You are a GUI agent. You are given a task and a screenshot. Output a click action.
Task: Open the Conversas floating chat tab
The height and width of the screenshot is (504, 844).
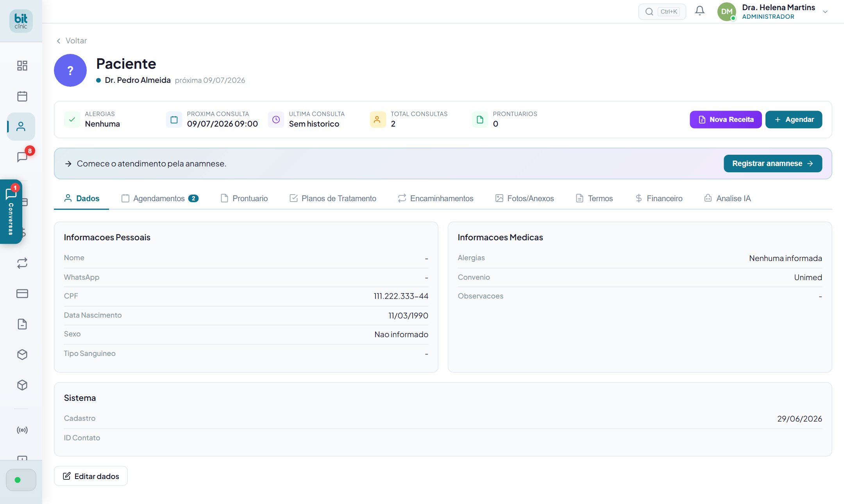[11, 211]
